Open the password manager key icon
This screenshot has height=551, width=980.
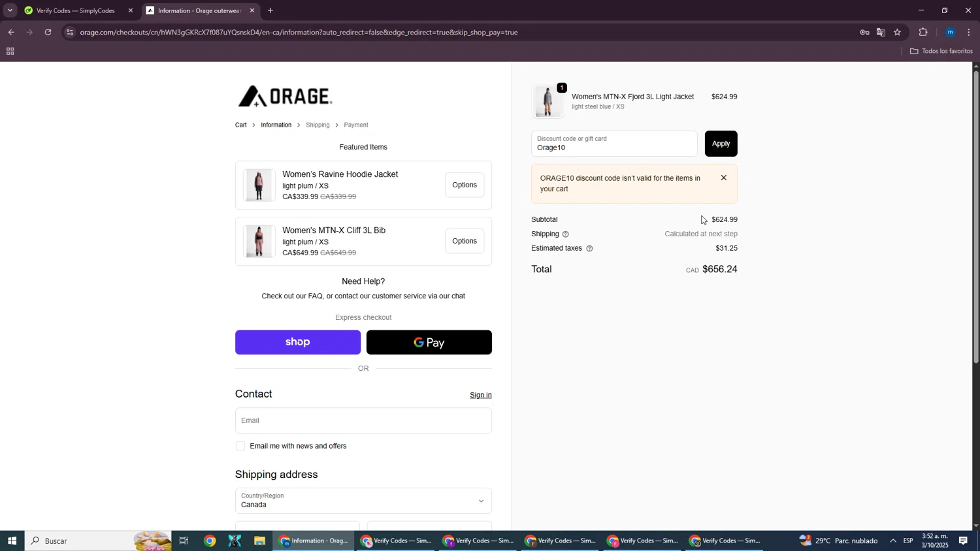[864, 32]
